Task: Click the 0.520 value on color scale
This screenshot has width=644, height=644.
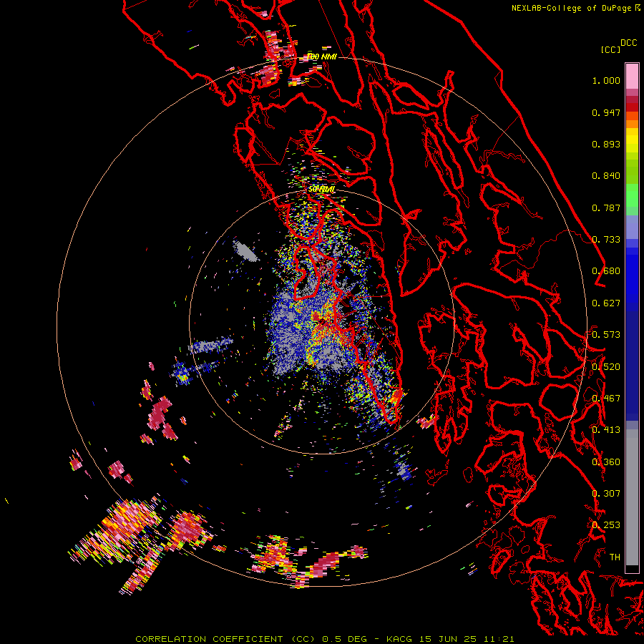Action: (606, 366)
